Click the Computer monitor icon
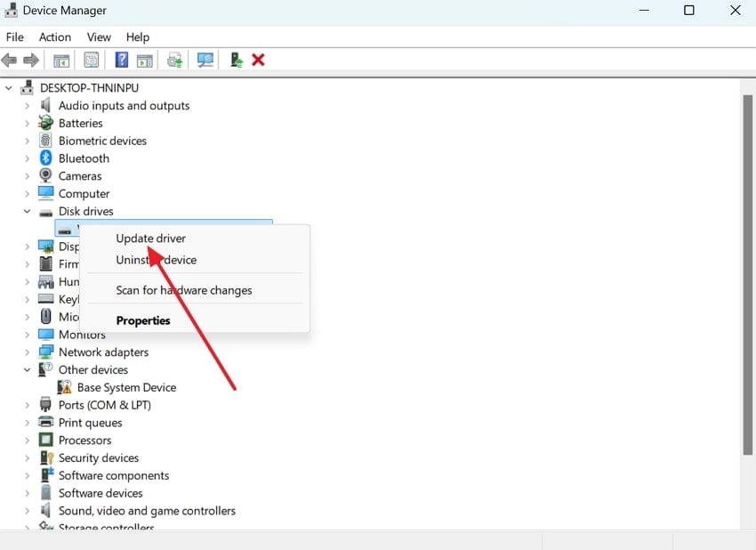 tap(45, 193)
